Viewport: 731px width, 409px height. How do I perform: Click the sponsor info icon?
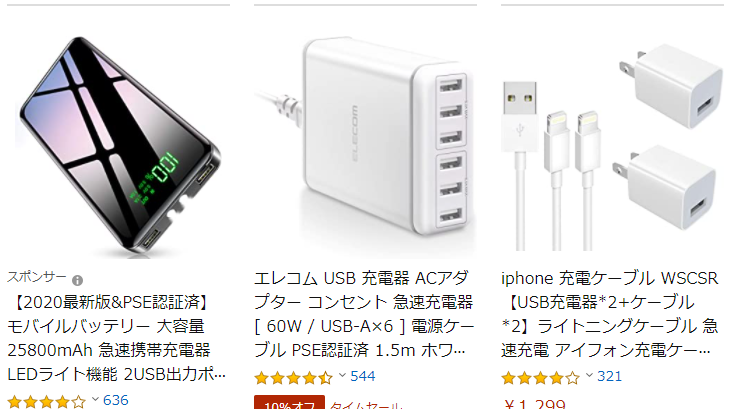coord(77,280)
